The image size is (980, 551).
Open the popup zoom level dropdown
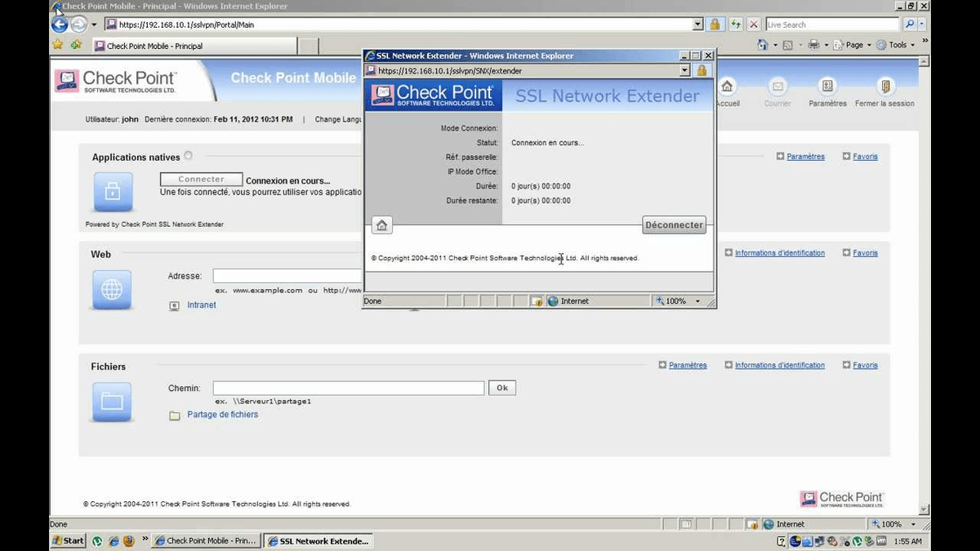697,301
